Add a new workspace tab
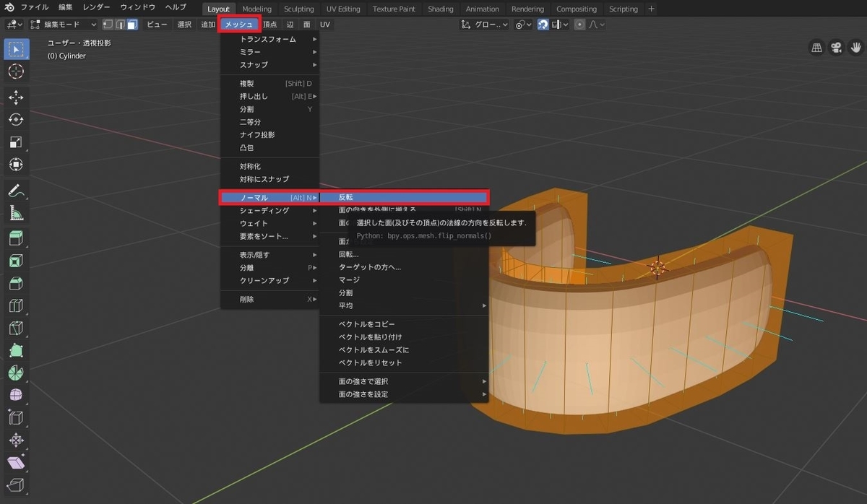 point(652,9)
